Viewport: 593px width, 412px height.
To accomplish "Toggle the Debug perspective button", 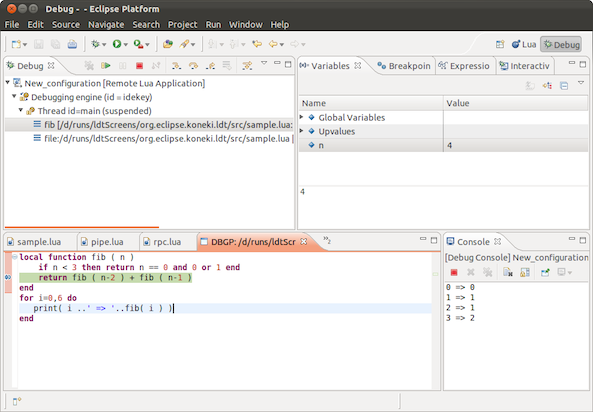I will coord(561,45).
